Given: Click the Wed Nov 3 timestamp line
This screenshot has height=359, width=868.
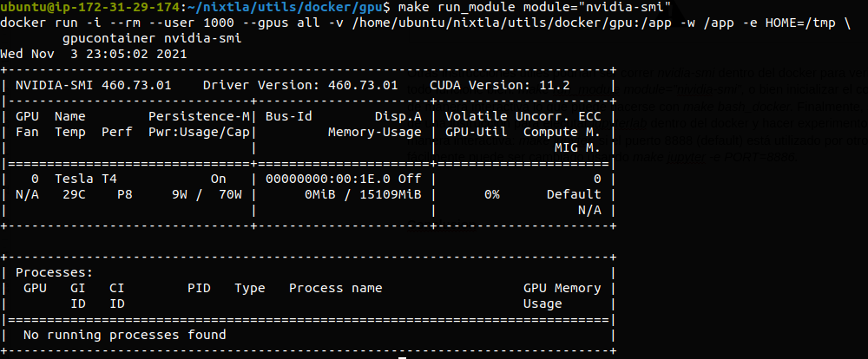Looking at the screenshot, I should tap(94, 55).
